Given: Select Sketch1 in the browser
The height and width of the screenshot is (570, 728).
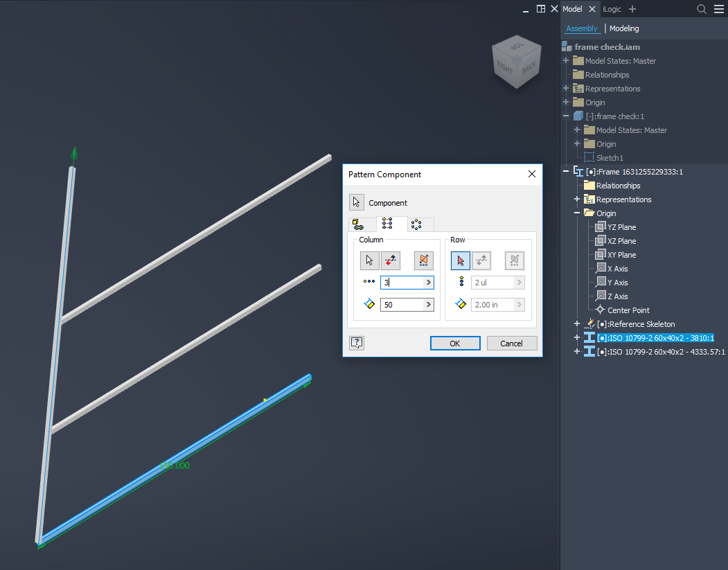Looking at the screenshot, I should (x=610, y=158).
